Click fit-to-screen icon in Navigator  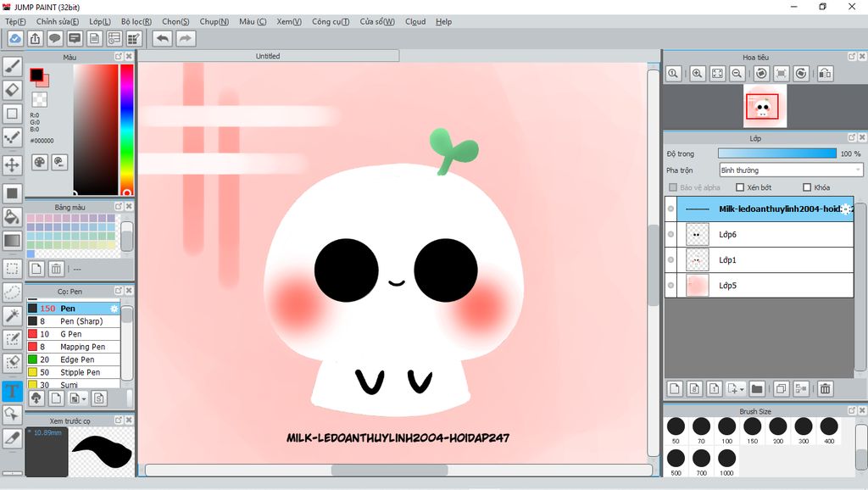click(x=717, y=73)
